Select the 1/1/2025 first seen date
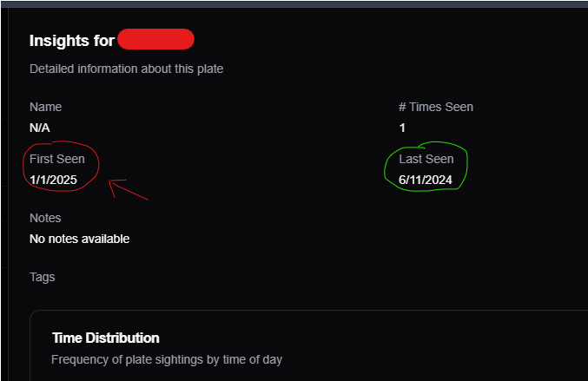This screenshot has height=381, width=588. pos(53,180)
